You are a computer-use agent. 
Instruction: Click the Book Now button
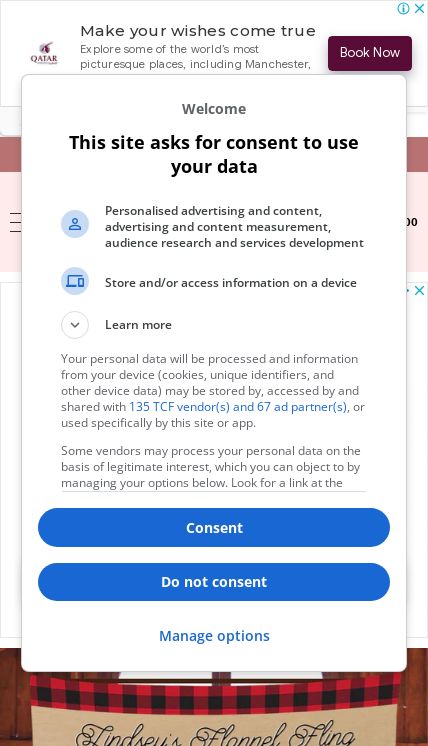pyautogui.click(x=370, y=53)
